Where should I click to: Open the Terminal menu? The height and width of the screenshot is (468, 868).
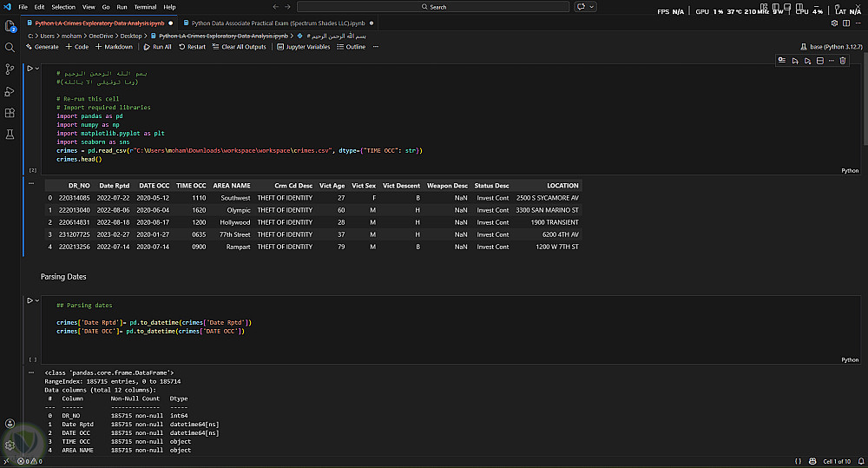point(145,6)
